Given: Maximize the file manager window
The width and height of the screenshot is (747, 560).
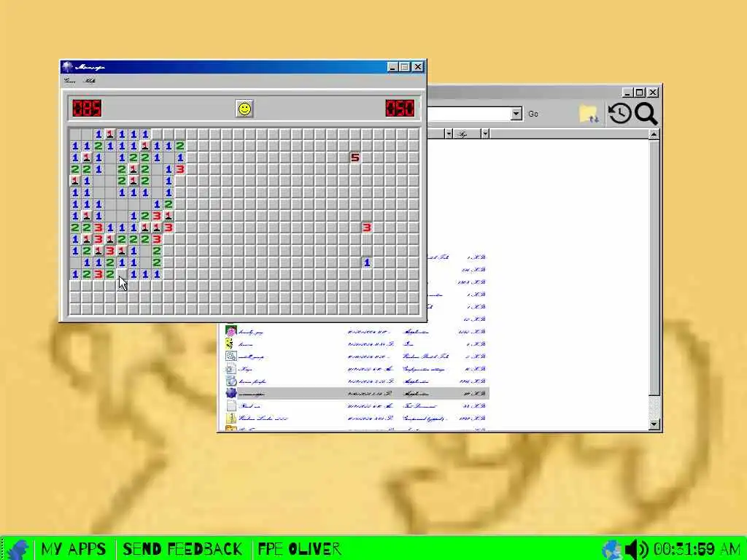Looking at the screenshot, I should pyautogui.click(x=640, y=93).
